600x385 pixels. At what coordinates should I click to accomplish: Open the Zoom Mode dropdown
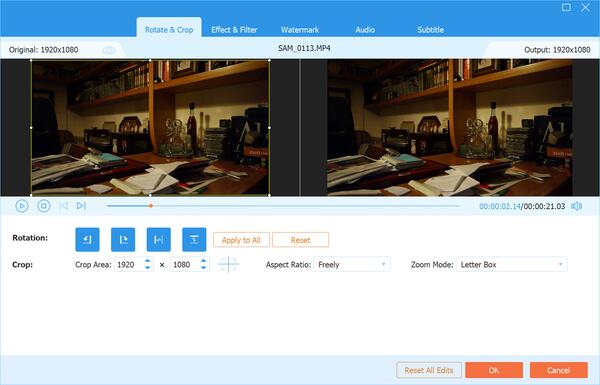click(511, 264)
